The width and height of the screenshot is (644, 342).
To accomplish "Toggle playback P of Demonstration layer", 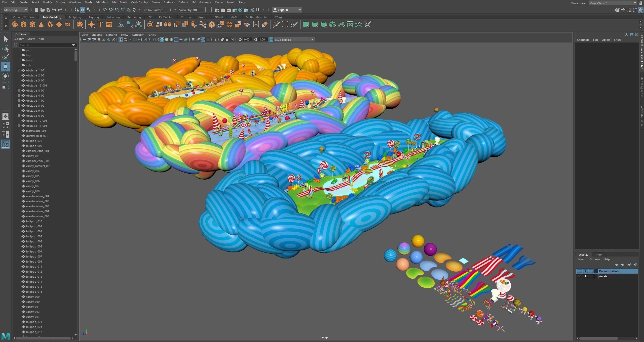I will 585,271.
